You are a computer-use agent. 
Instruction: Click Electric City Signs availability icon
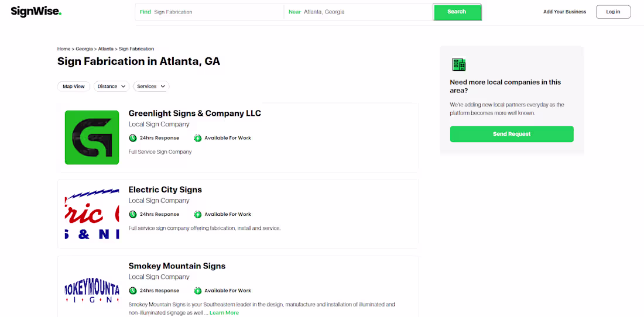198,214
